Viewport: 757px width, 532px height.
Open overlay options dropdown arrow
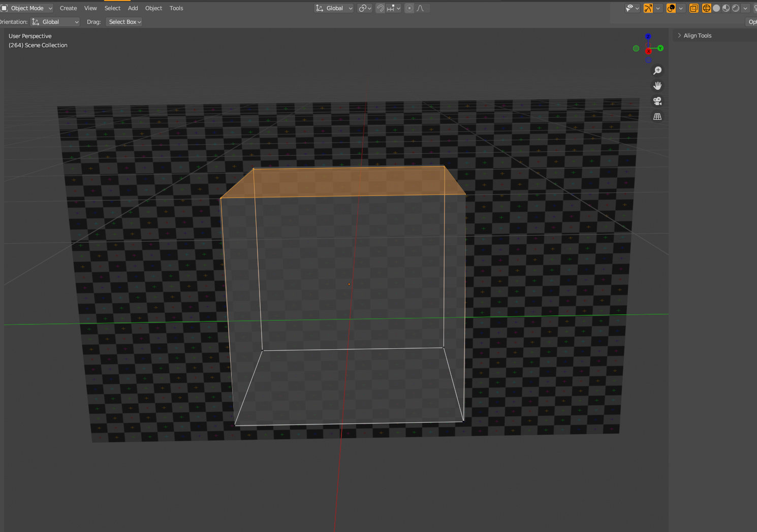tap(681, 8)
